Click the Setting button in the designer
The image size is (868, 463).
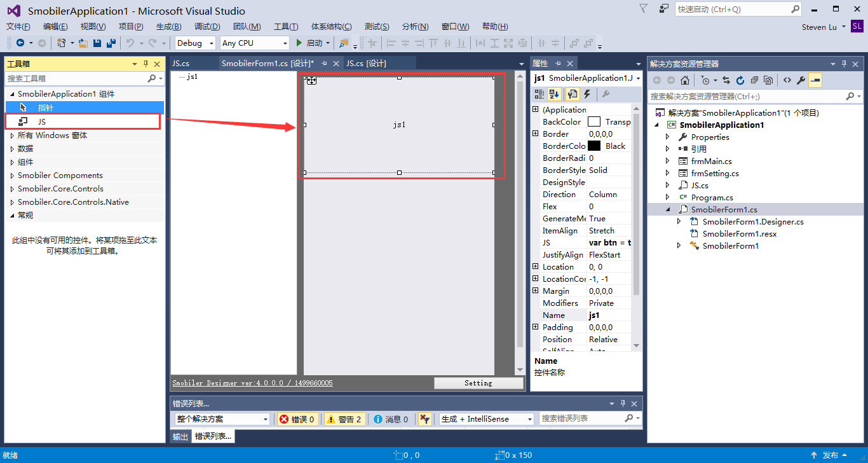(478, 383)
